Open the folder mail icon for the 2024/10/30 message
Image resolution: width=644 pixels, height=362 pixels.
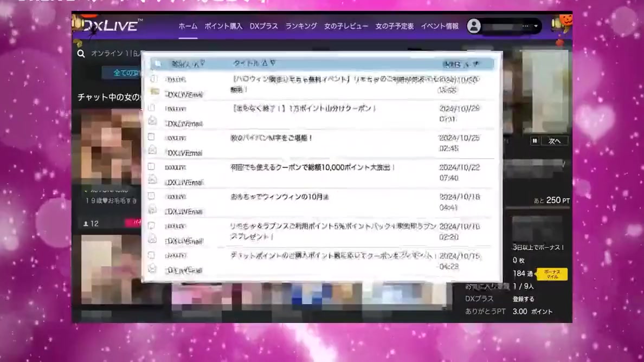(154, 92)
